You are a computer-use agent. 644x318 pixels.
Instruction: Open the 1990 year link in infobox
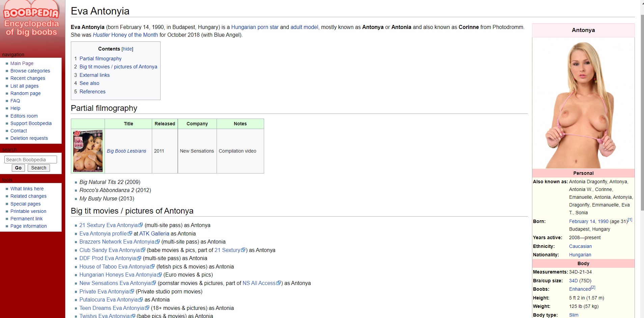tap(603, 221)
